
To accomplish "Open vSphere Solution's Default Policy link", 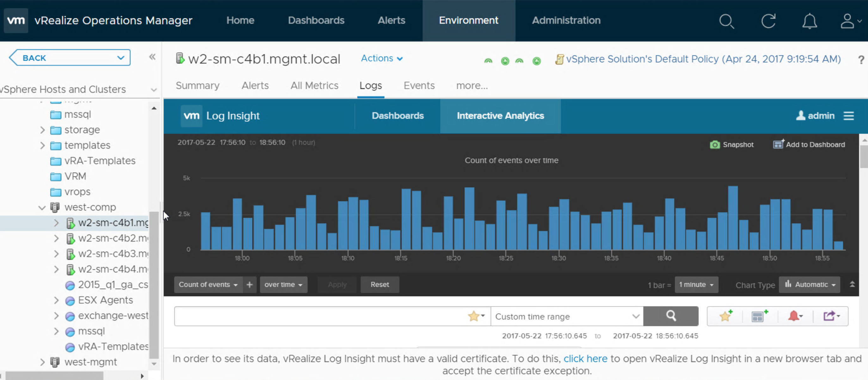I will [x=703, y=59].
